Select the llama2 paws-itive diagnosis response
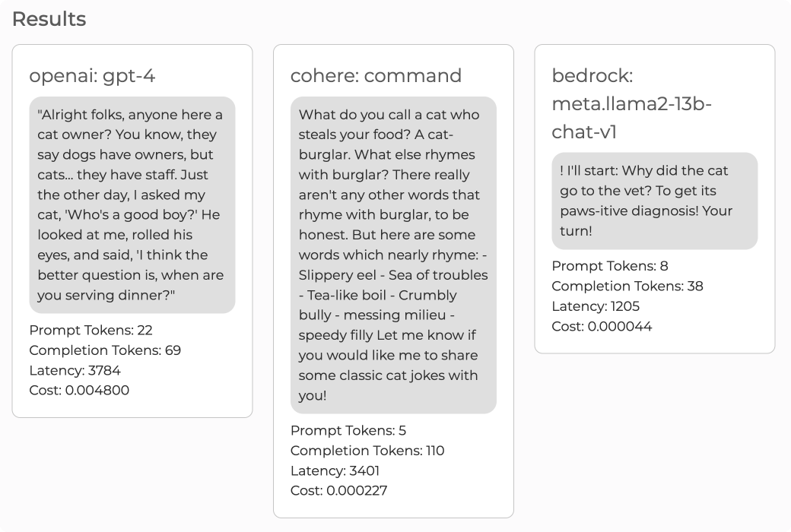The image size is (791, 532). tap(654, 201)
